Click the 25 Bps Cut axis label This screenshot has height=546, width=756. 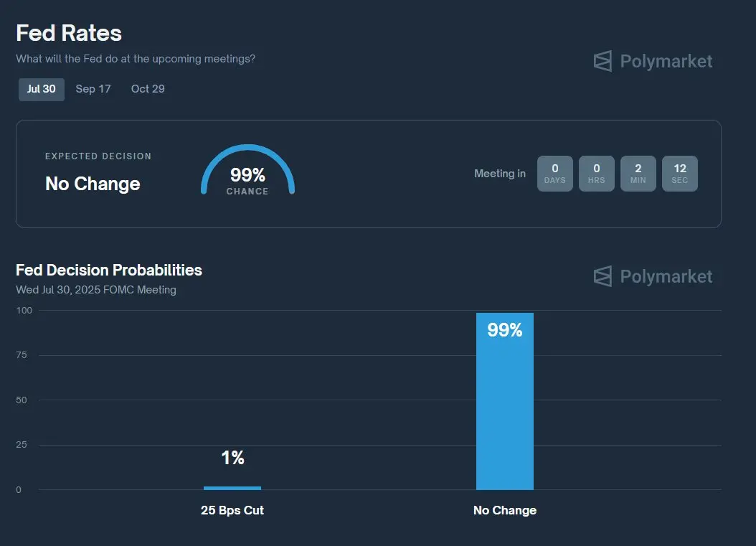click(x=232, y=510)
